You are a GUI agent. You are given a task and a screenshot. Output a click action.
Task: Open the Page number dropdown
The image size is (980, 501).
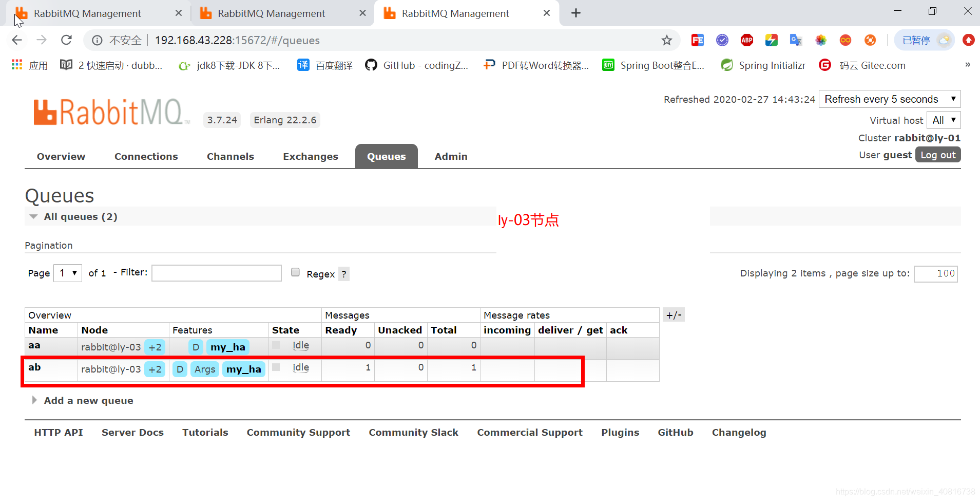pos(68,273)
